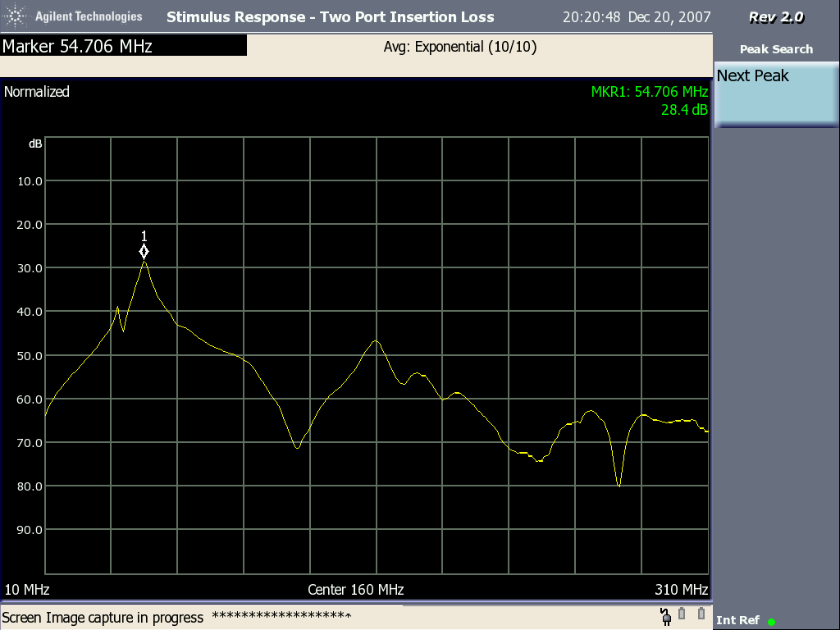Click the green Int Ref indicator dot
This screenshot has height=630, width=840.
point(771,622)
